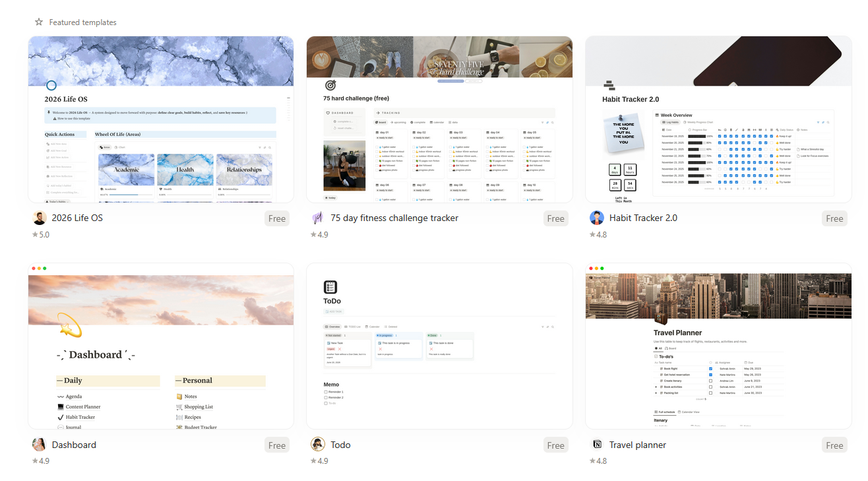Click the Dashboard template cover thumbnail
868x481 pixels.
point(160,300)
